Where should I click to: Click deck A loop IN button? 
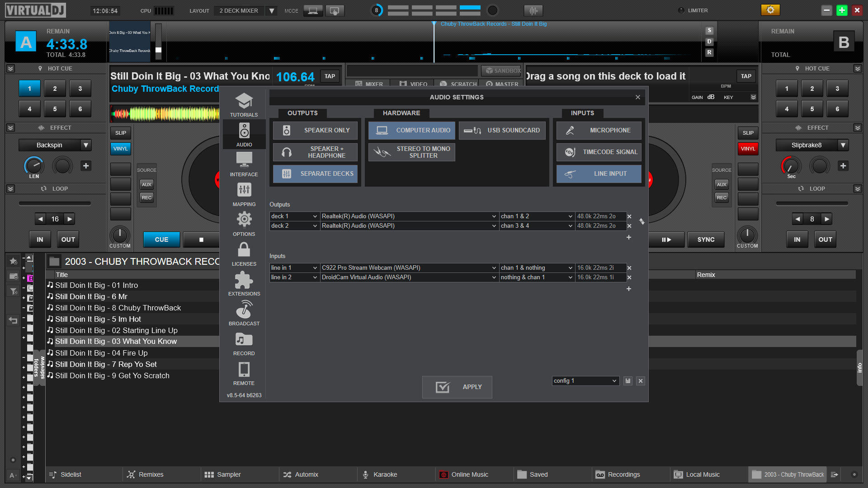(x=40, y=239)
